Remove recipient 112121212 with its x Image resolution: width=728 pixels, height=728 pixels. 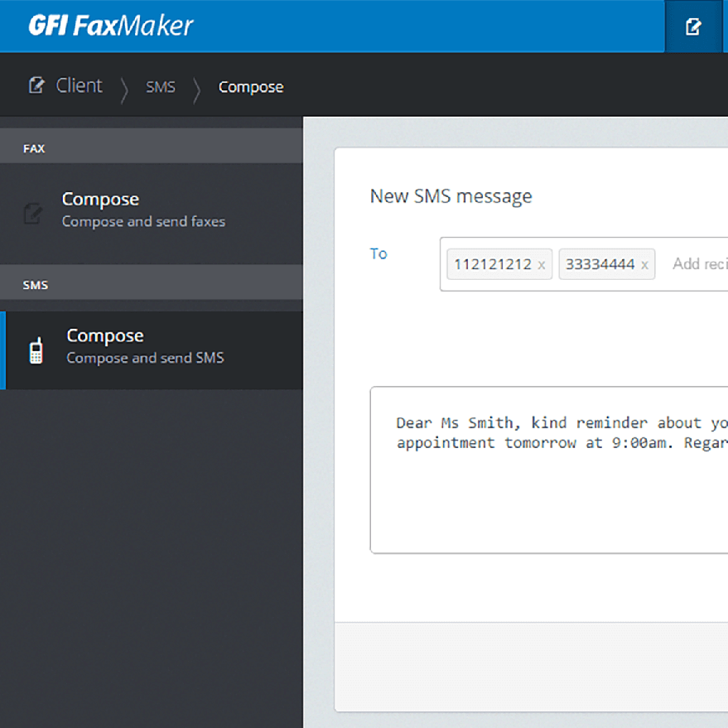pos(542,265)
